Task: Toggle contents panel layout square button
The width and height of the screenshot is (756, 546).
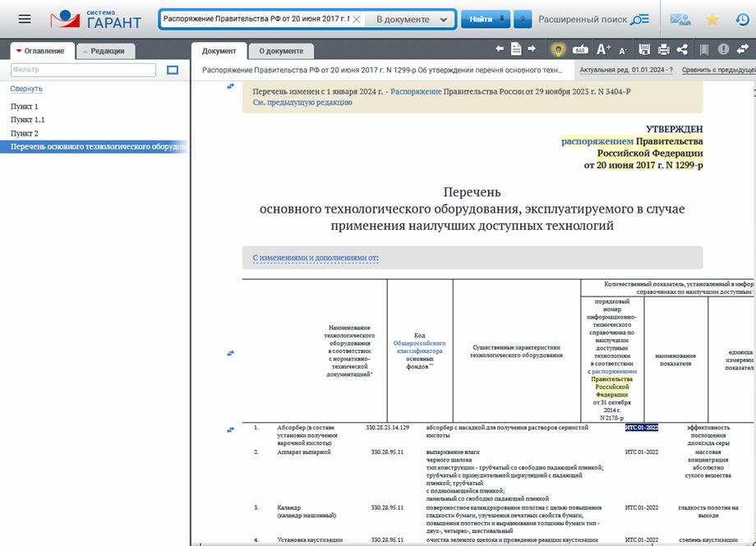Action: pyautogui.click(x=173, y=71)
